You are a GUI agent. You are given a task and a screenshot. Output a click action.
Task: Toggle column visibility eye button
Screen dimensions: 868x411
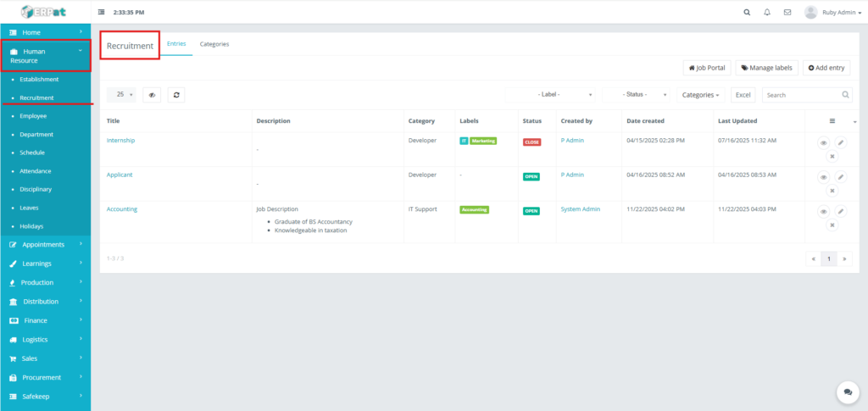(x=152, y=95)
